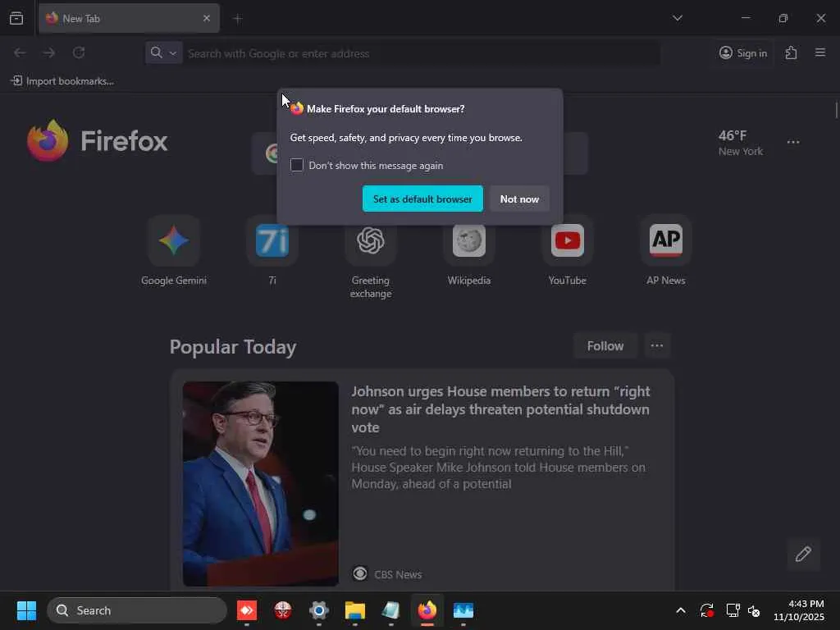
Task: Open File Explorer from the taskbar
Action: coord(354,610)
